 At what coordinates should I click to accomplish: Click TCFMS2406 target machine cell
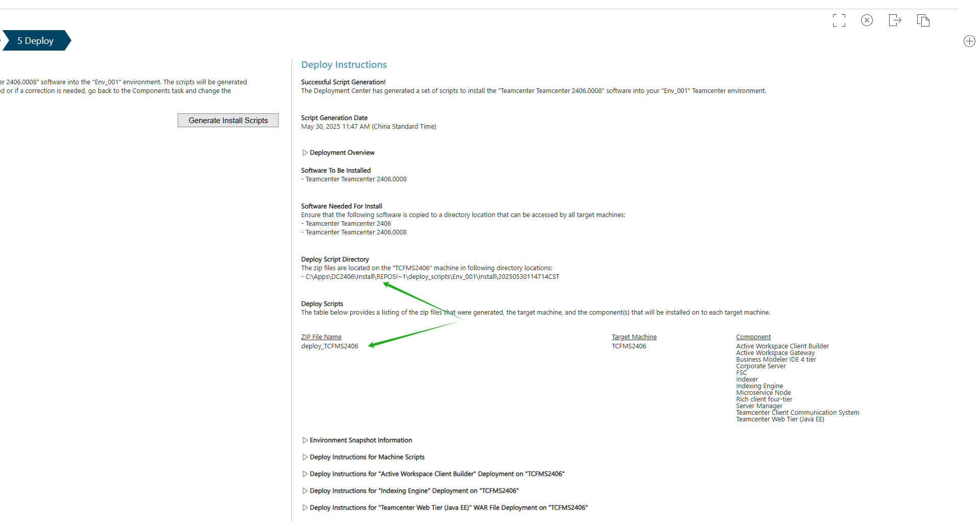pos(629,346)
